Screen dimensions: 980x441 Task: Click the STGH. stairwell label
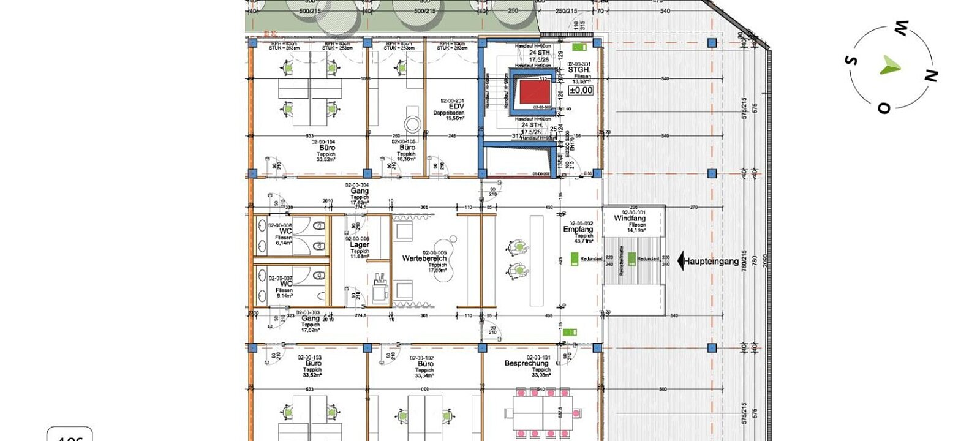579,70
